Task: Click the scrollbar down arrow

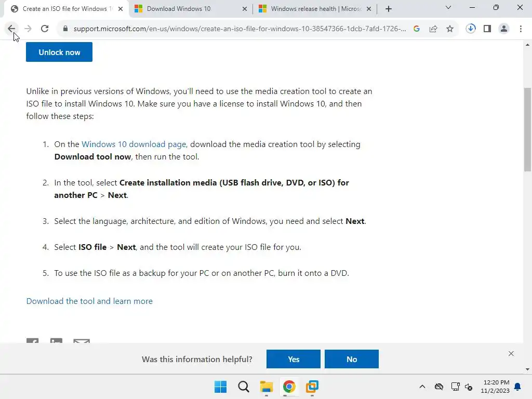Action: (528, 369)
